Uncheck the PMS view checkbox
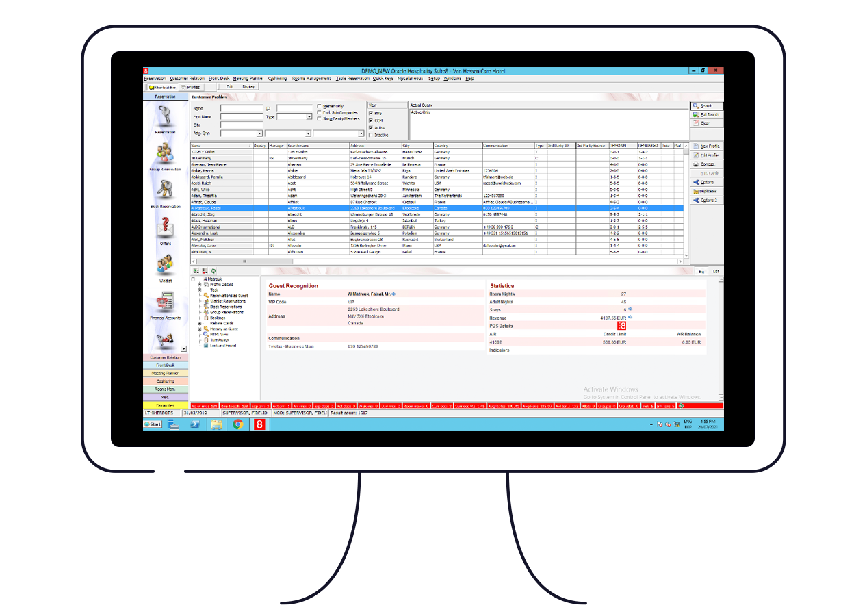The width and height of the screenshot is (867, 616). click(372, 113)
